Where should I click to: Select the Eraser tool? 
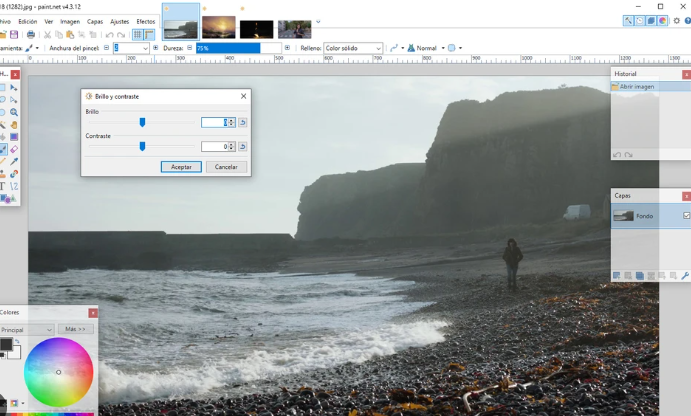14,149
